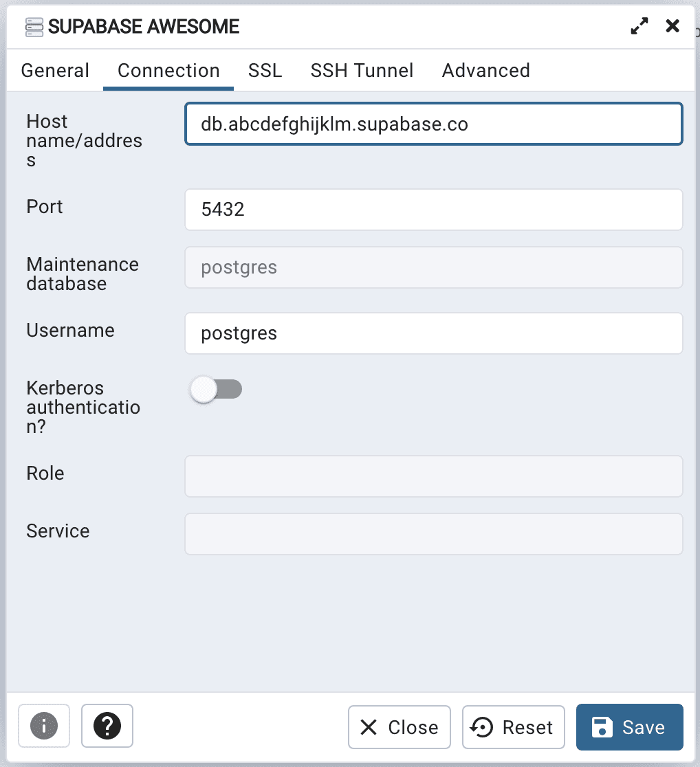Click the Port label
This screenshot has height=767, width=700.
45,206
